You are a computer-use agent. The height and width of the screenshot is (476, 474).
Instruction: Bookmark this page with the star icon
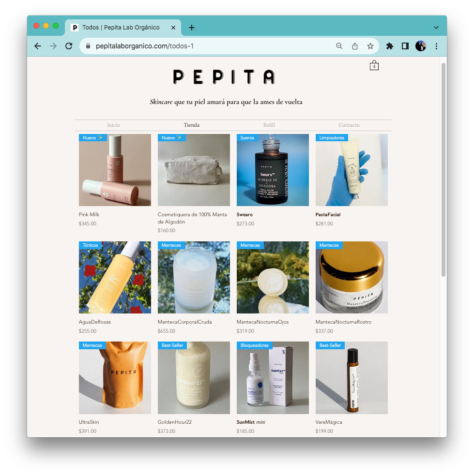(370, 46)
